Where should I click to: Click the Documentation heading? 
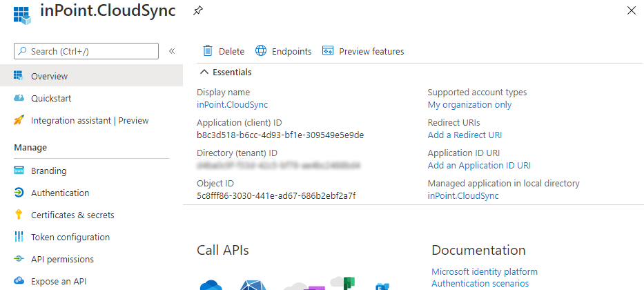478,250
